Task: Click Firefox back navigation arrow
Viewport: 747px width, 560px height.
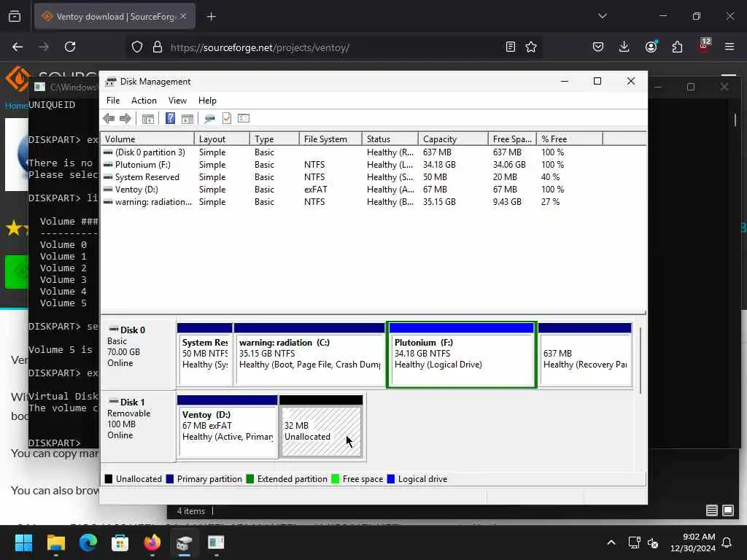Action: 18,47
